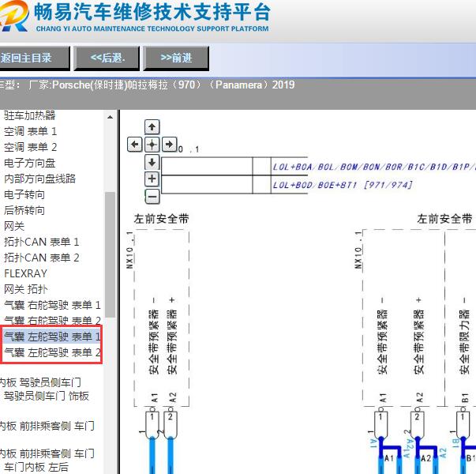The height and width of the screenshot is (474, 476).
Task: Select 后桥转向 entry
Action: tap(24, 210)
